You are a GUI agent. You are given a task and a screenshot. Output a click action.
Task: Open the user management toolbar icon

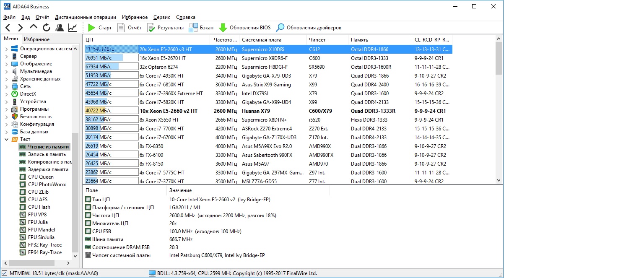[60, 28]
